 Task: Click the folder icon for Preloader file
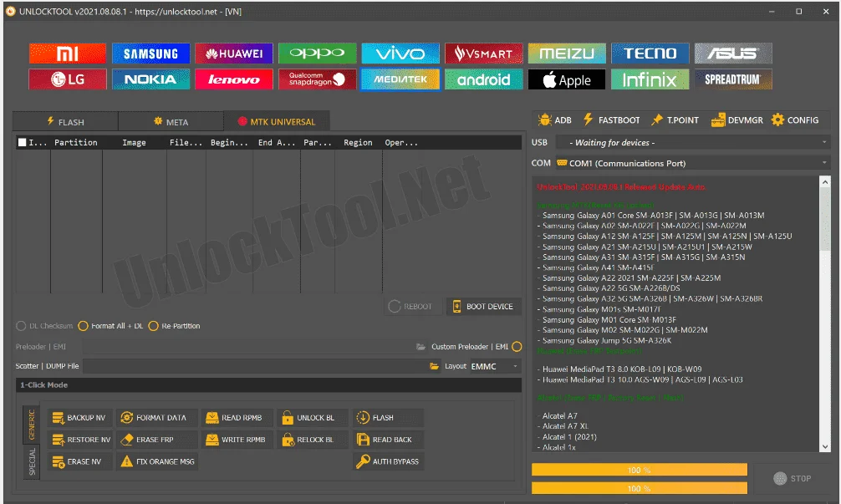pos(421,347)
